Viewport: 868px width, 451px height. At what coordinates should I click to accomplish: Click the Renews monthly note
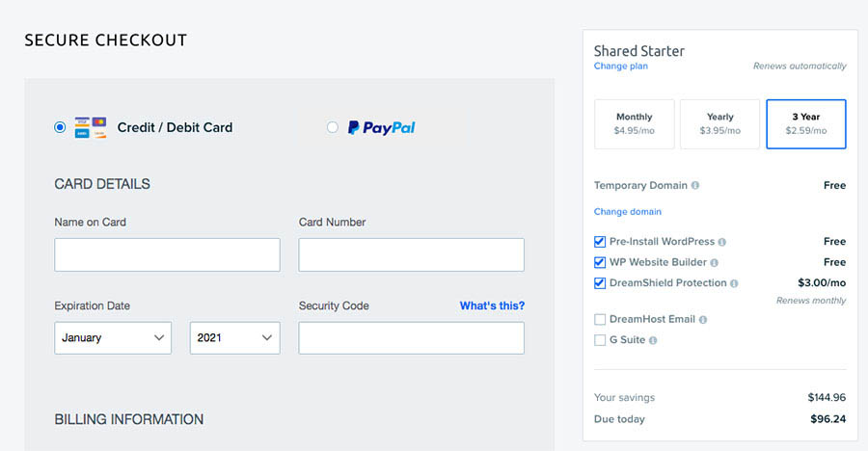pos(811,301)
